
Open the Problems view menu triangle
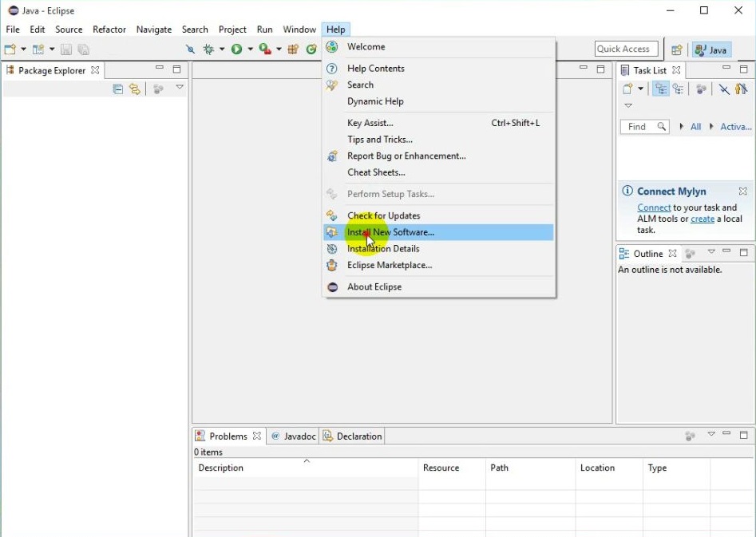click(711, 434)
